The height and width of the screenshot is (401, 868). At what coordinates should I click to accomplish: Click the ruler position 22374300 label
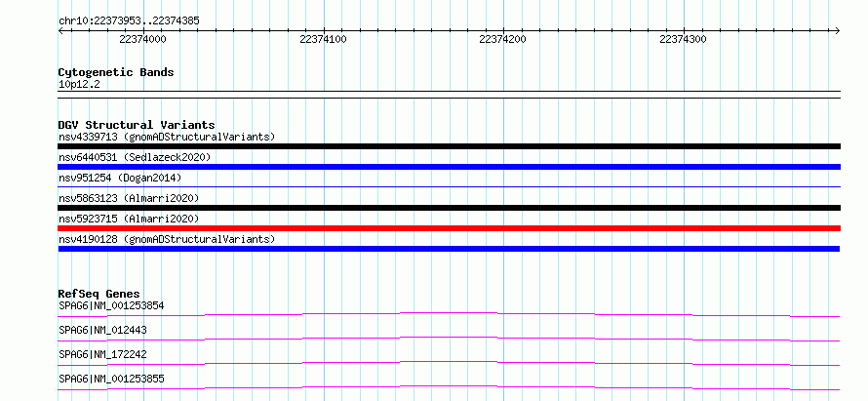tap(683, 39)
